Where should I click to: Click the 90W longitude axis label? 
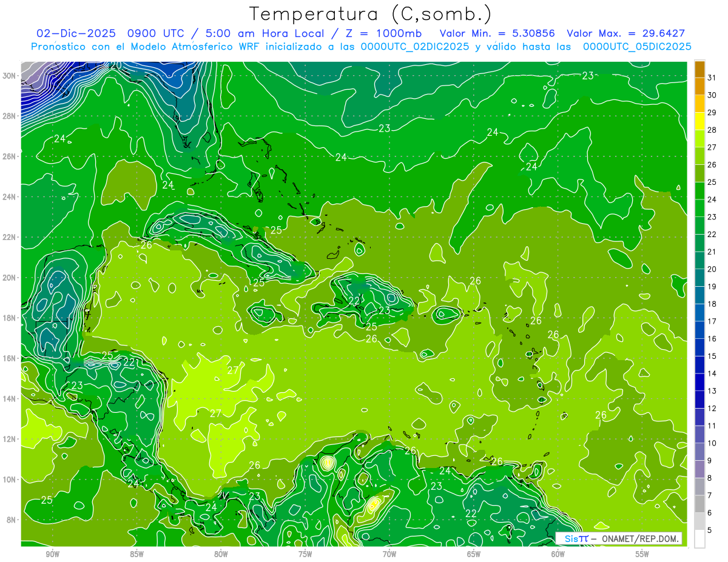(52, 554)
